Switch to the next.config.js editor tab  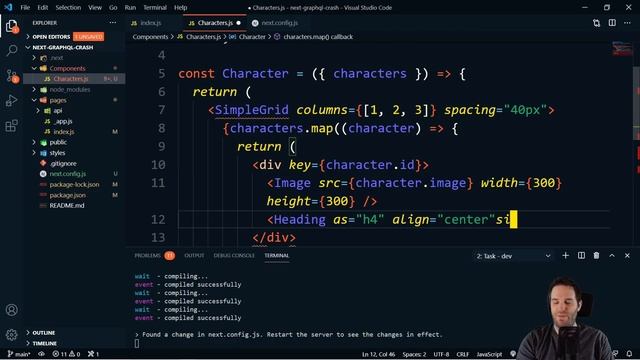(x=280, y=23)
